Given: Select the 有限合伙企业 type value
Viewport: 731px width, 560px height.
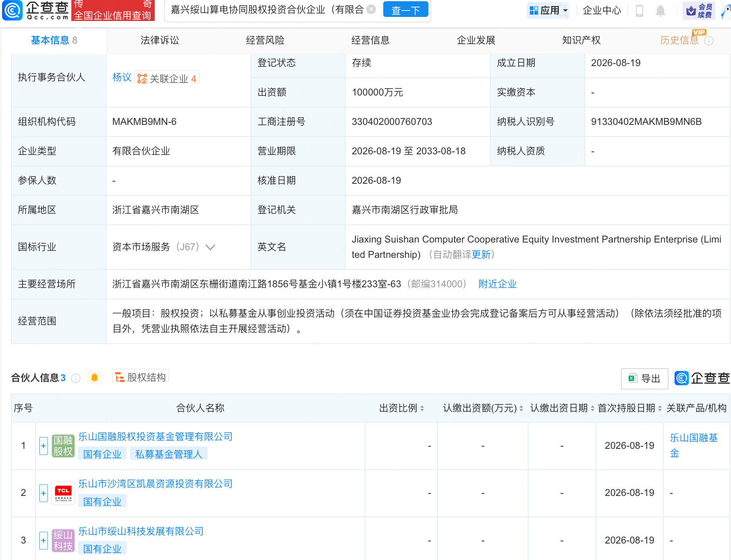Looking at the screenshot, I should click(141, 151).
